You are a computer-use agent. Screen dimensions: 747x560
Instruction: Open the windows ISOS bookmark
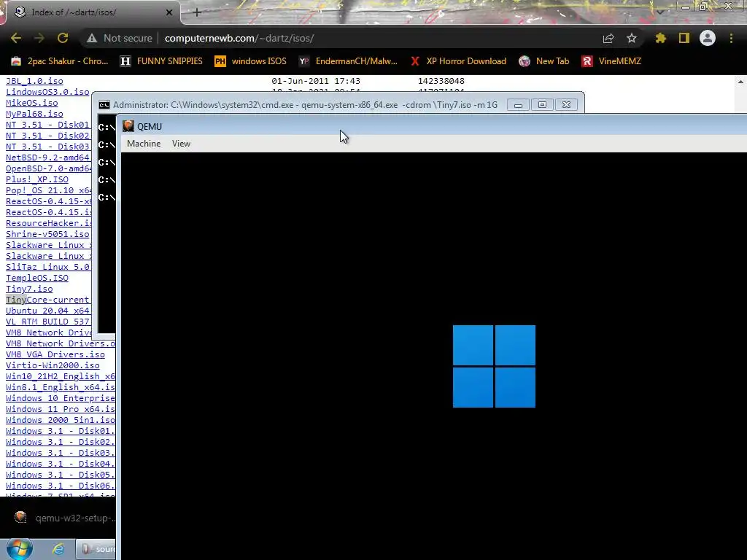point(250,61)
